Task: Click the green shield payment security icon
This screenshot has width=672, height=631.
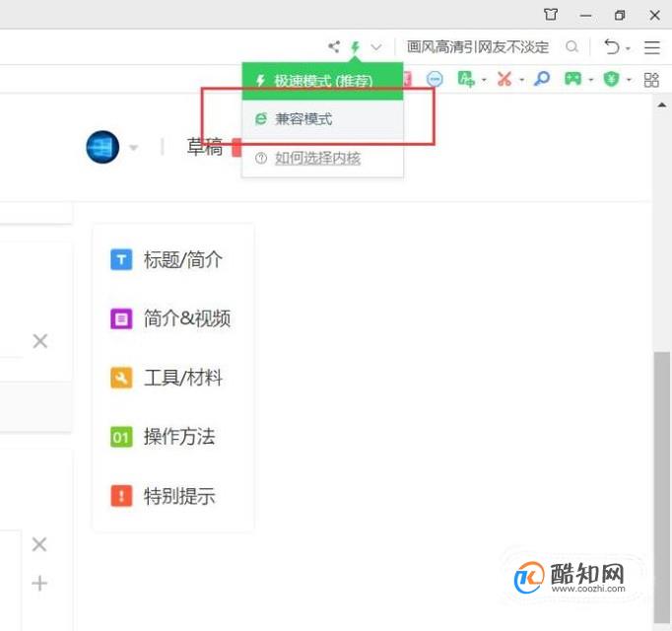Action: pyautogui.click(x=612, y=79)
